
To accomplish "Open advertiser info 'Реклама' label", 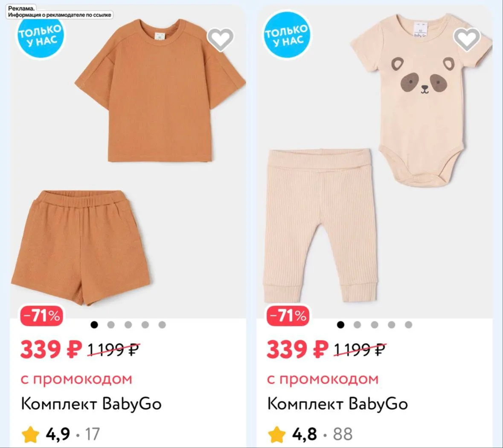I will tap(60, 12).
